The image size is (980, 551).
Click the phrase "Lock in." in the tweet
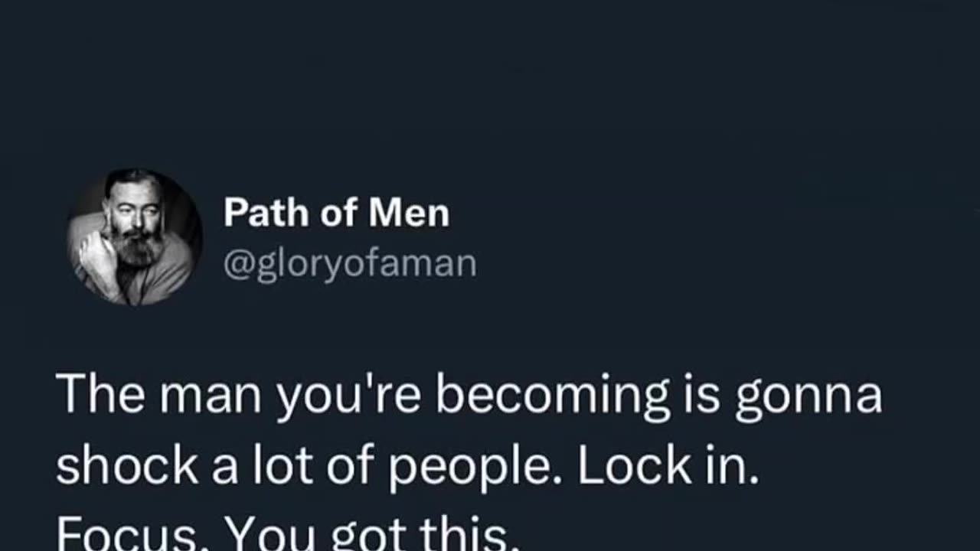(668, 468)
